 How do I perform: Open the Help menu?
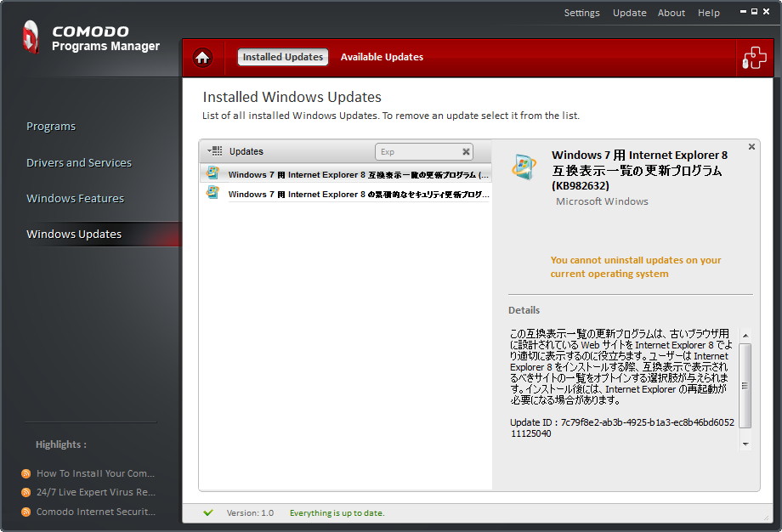tap(708, 13)
